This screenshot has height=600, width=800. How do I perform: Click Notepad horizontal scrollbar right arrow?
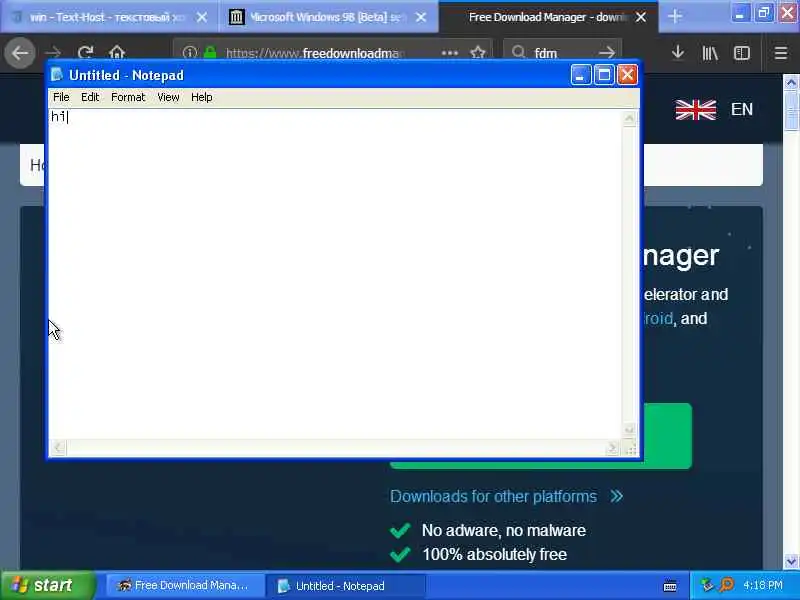point(612,448)
